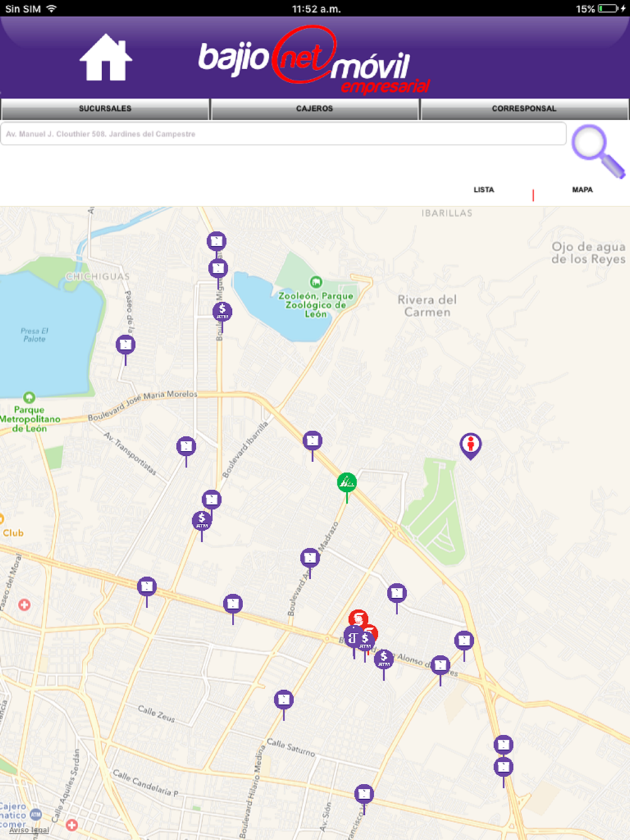
Task: Select branch pin on Alonso de Torres label
Action: coord(440,665)
